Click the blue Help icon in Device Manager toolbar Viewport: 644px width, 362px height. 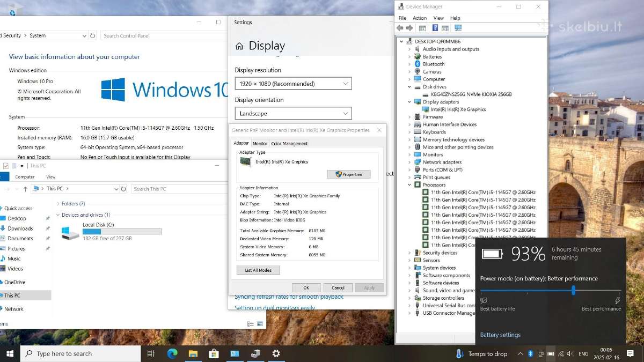click(x=435, y=28)
